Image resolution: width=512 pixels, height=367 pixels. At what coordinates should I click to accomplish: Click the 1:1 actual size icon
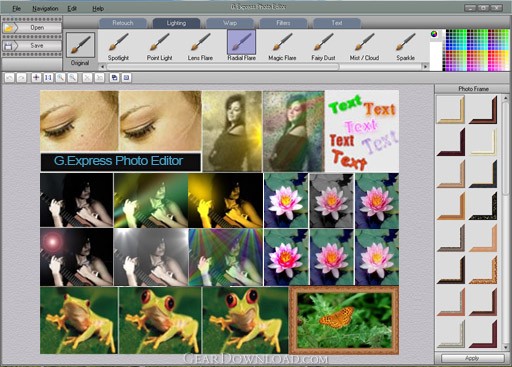(48, 78)
